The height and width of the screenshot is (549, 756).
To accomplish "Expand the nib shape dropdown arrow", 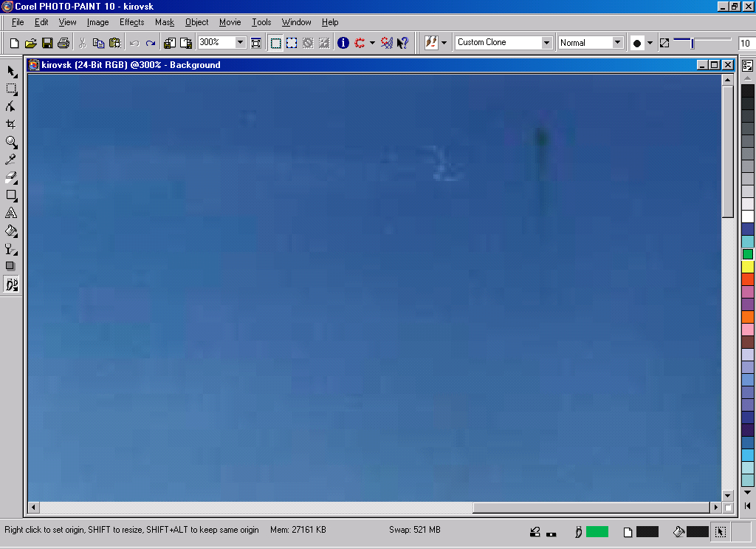I will (x=650, y=43).
